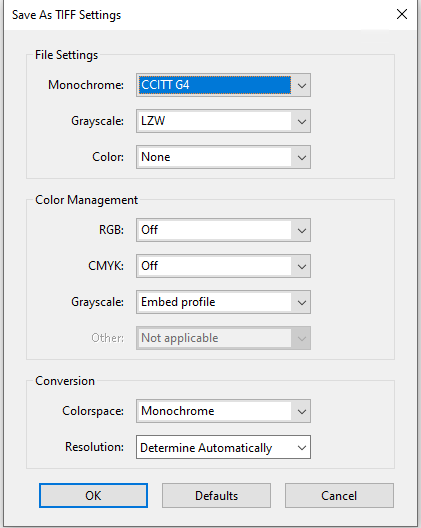Open the CMYK color management dropdown
421x528 pixels.
(223, 266)
